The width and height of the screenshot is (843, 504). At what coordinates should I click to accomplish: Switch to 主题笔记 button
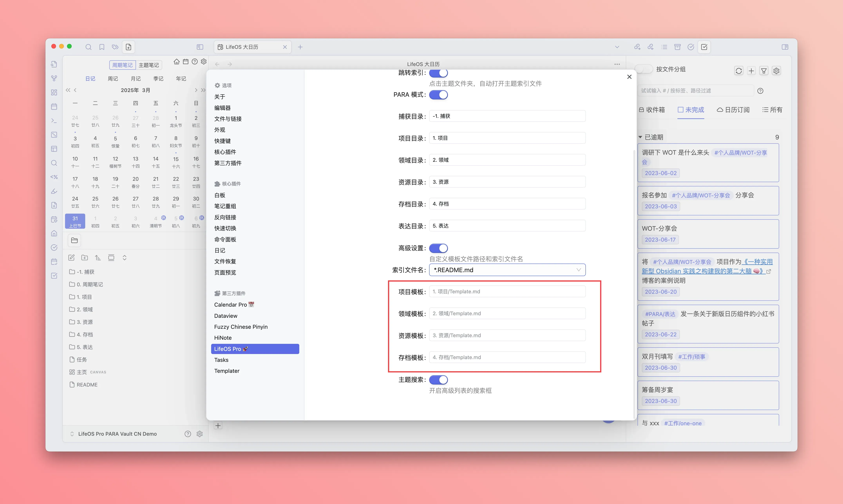(148, 65)
